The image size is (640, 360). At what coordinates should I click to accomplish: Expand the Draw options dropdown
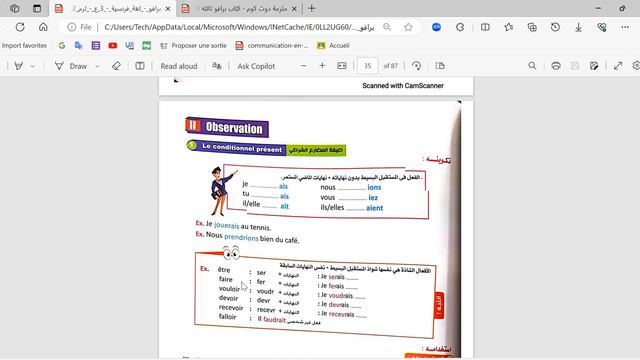point(97,66)
